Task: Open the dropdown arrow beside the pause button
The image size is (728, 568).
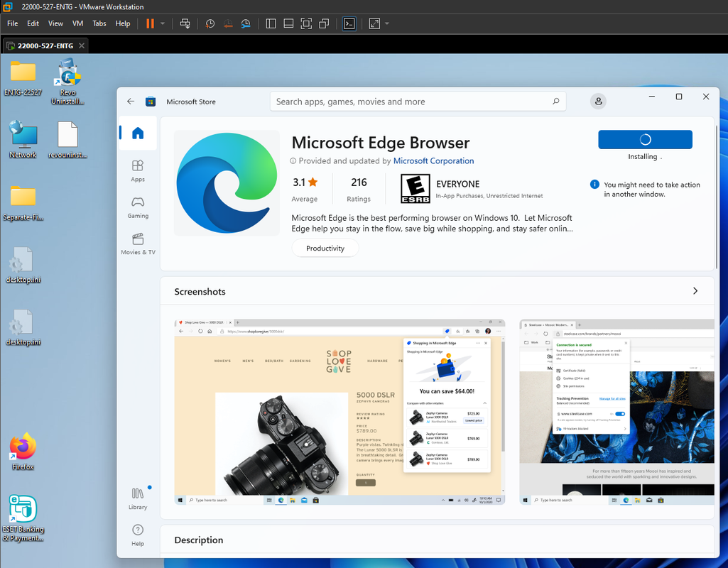Action: [163, 23]
